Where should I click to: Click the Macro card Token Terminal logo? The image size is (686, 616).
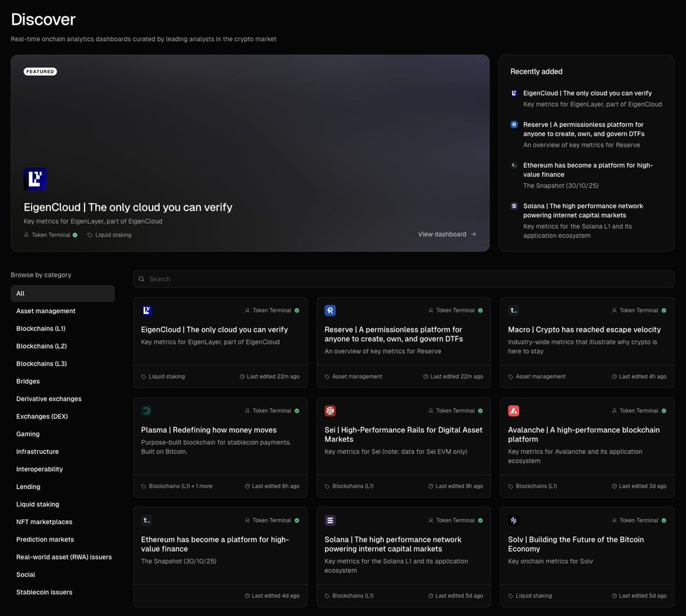pyautogui.click(x=513, y=310)
